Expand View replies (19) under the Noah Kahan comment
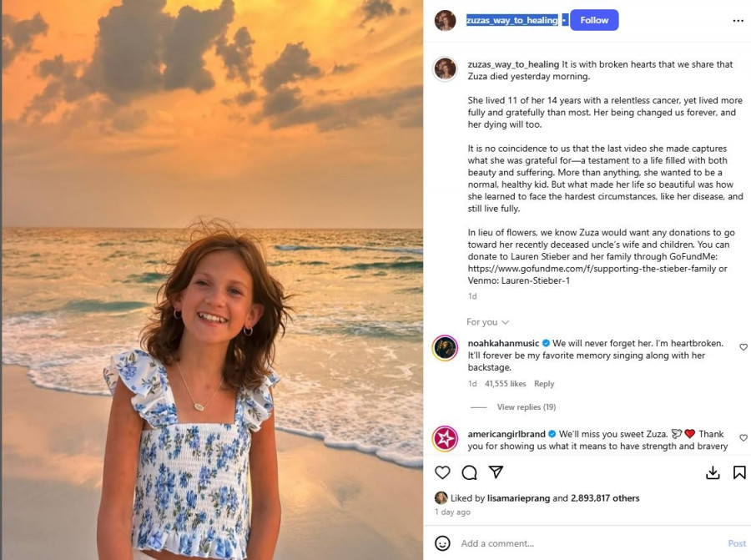751x560 pixels. tap(526, 407)
